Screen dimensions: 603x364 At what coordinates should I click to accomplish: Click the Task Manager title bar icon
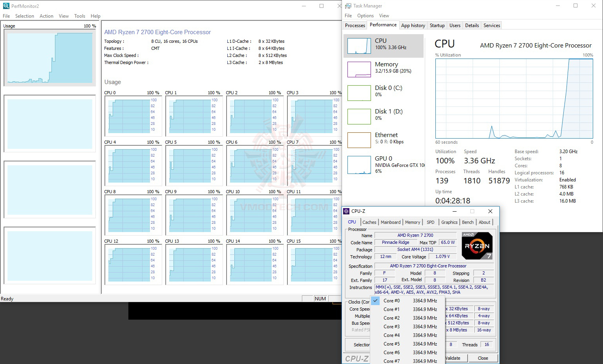[x=348, y=6]
